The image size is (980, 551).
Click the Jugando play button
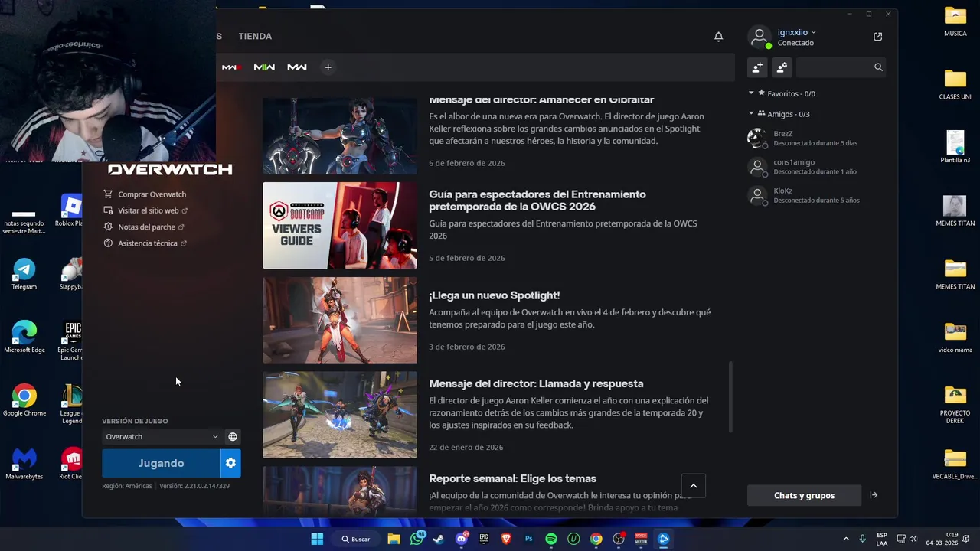coord(161,463)
